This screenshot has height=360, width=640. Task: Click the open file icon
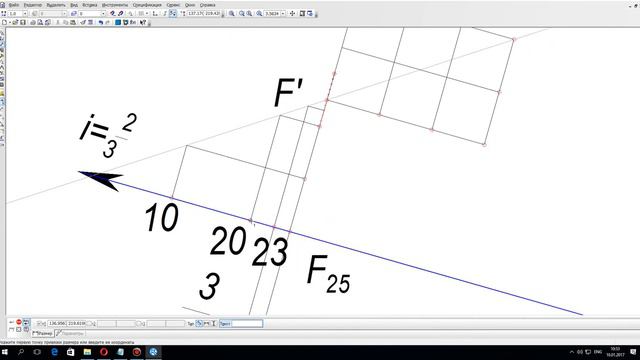(15, 22)
